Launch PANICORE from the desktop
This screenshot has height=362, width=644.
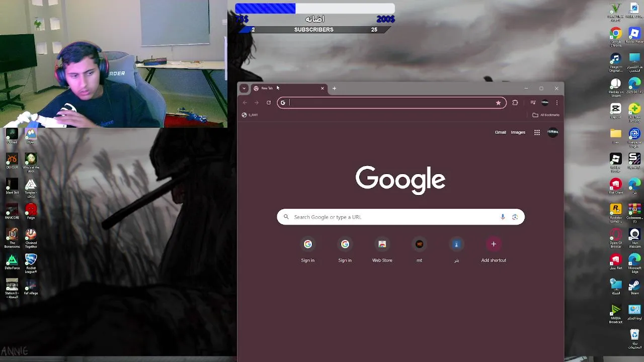coord(12,212)
